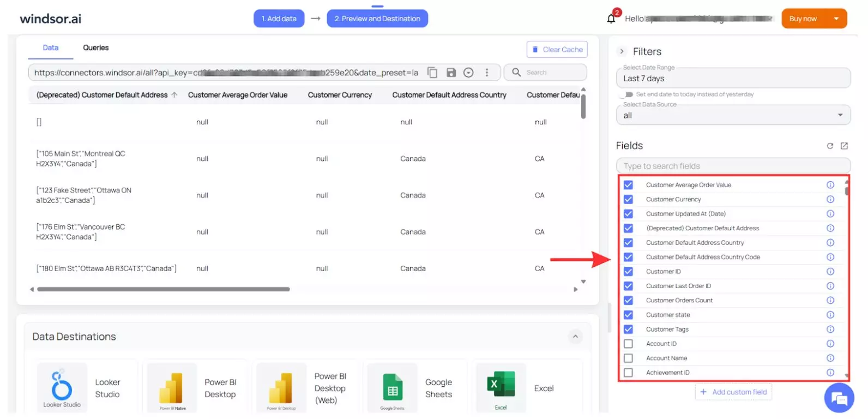
Task: Show info for Customer ID field
Action: tap(830, 272)
